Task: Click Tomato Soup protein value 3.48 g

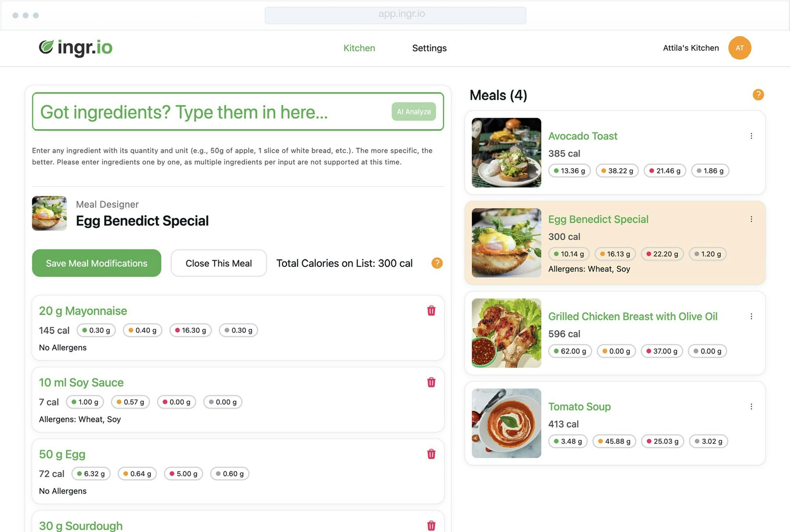Action: (x=568, y=441)
